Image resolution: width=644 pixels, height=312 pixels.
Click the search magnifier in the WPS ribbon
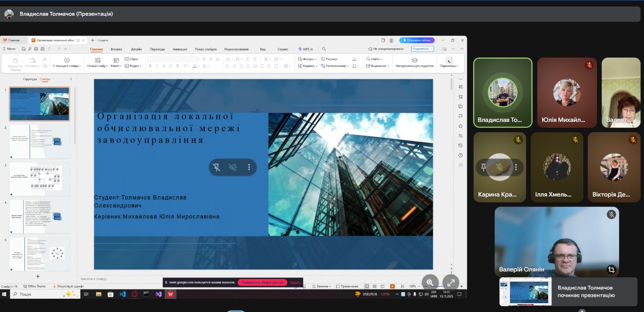click(324, 49)
